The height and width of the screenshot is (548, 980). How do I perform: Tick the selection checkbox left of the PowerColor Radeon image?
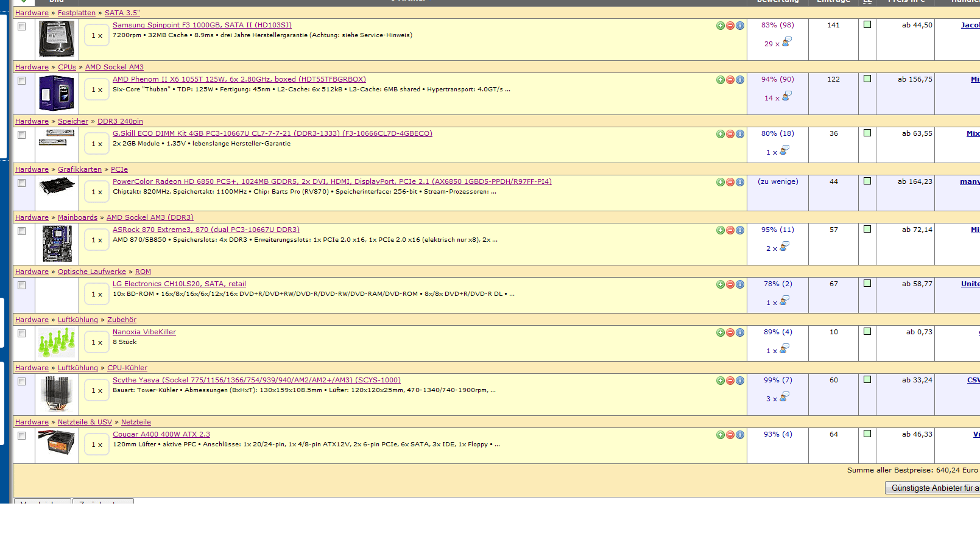click(22, 183)
